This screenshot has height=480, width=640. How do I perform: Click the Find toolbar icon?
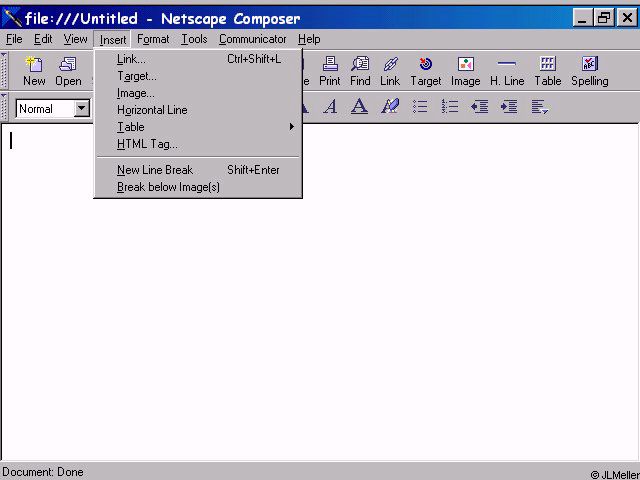pos(360,71)
